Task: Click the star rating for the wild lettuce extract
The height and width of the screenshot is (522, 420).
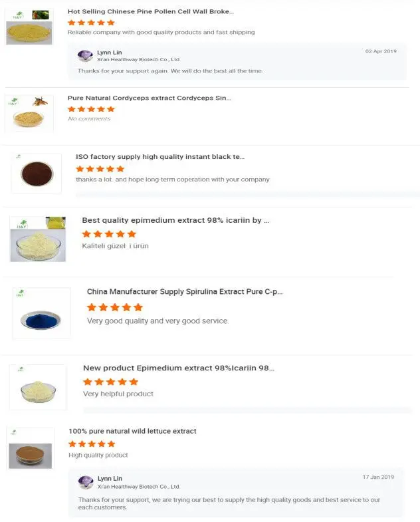Action: tap(92, 444)
